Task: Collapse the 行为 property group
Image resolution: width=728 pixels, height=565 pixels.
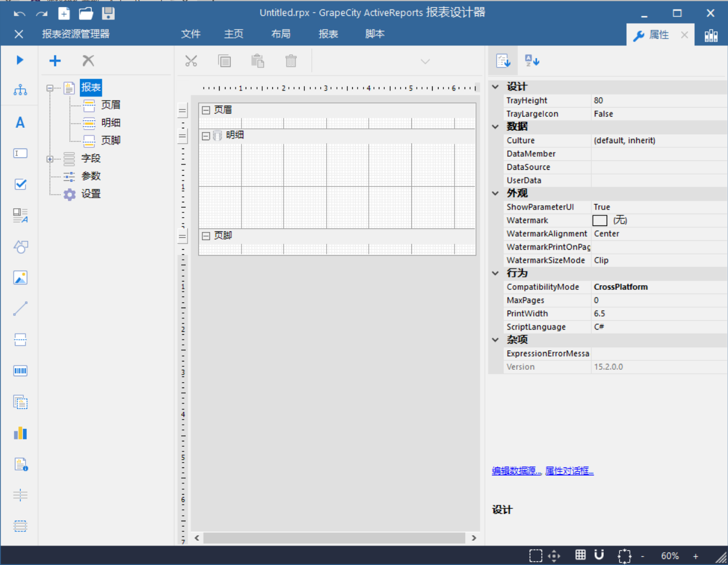Action: click(x=495, y=273)
